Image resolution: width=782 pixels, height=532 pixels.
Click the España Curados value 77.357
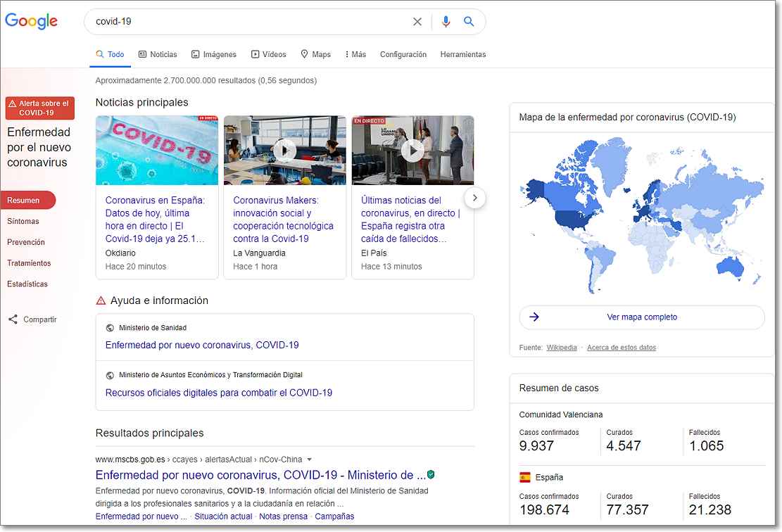coord(627,509)
